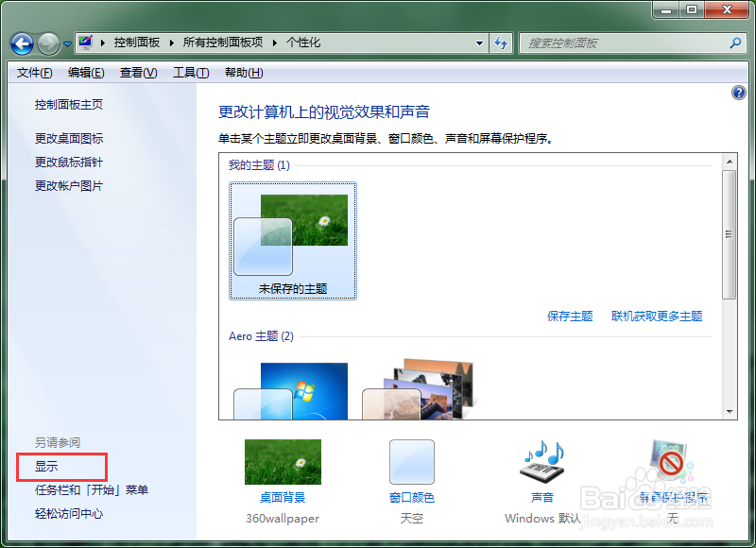The image size is (756, 548).
Task: Click the personalization icon in the address bar
Action: click(x=86, y=42)
